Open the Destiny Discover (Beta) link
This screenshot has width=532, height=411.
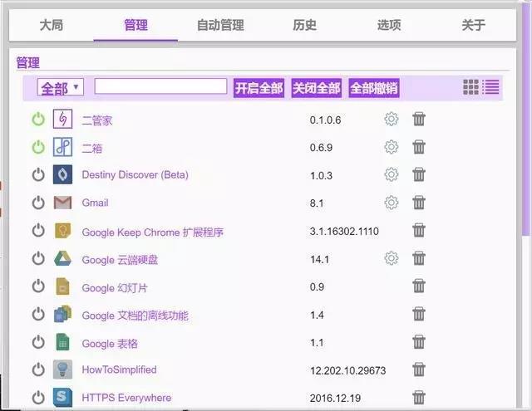pos(135,175)
